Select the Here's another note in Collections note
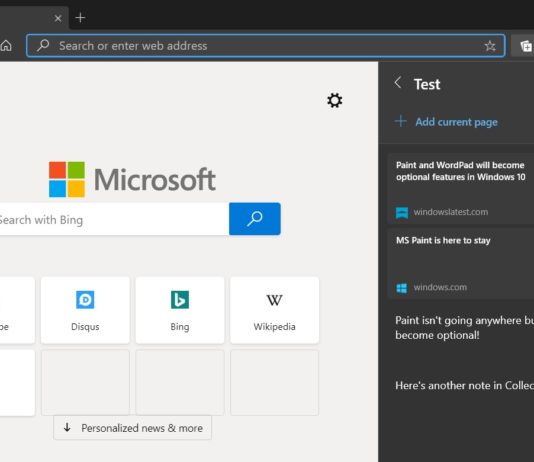This screenshot has height=462, width=534. [465, 385]
